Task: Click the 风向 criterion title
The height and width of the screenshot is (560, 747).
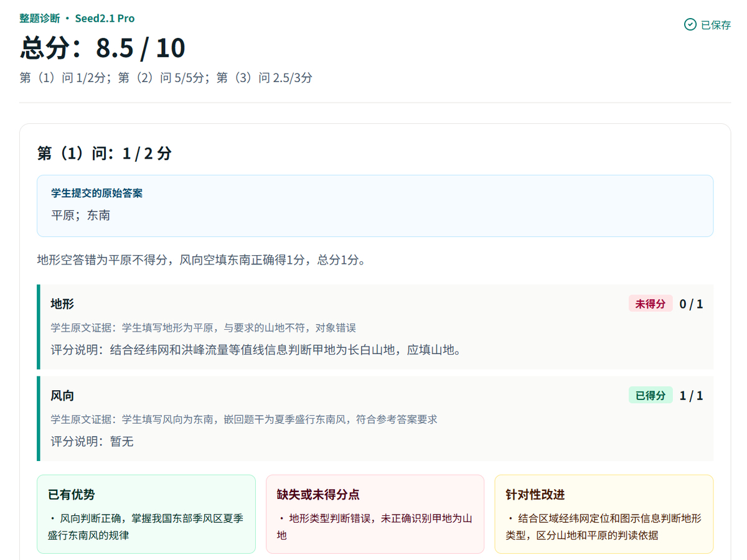Action: click(x=62, y=395)
